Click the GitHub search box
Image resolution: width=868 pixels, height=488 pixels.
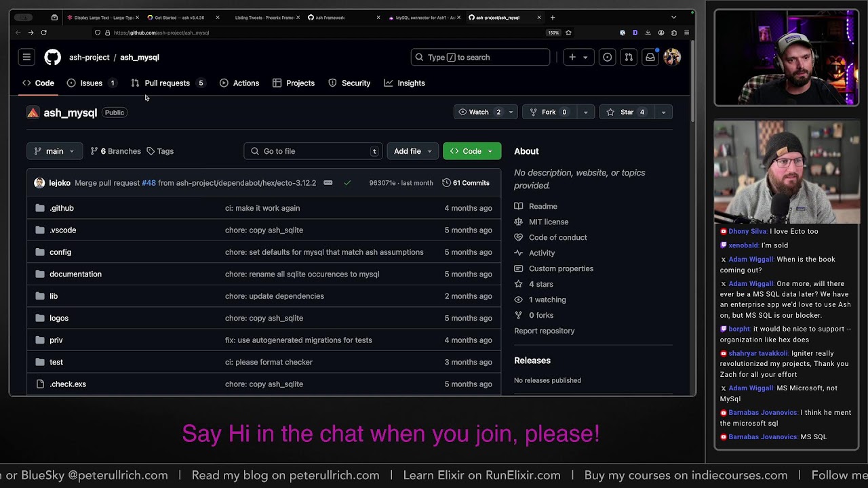pyautogui.click(x=480, y=58)
